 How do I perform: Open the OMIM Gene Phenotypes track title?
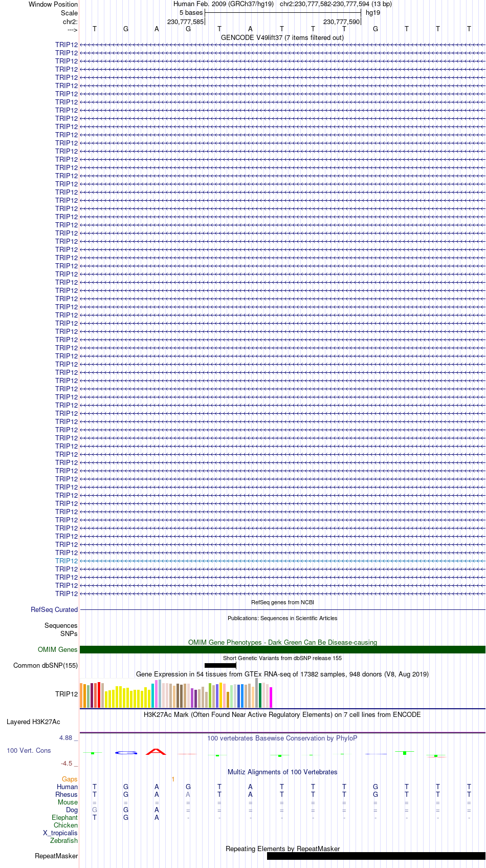(x=282, y=642)
